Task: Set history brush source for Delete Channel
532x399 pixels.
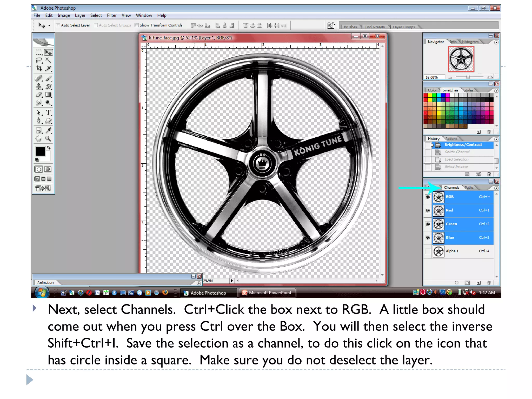Action: (x=428, y=152)
